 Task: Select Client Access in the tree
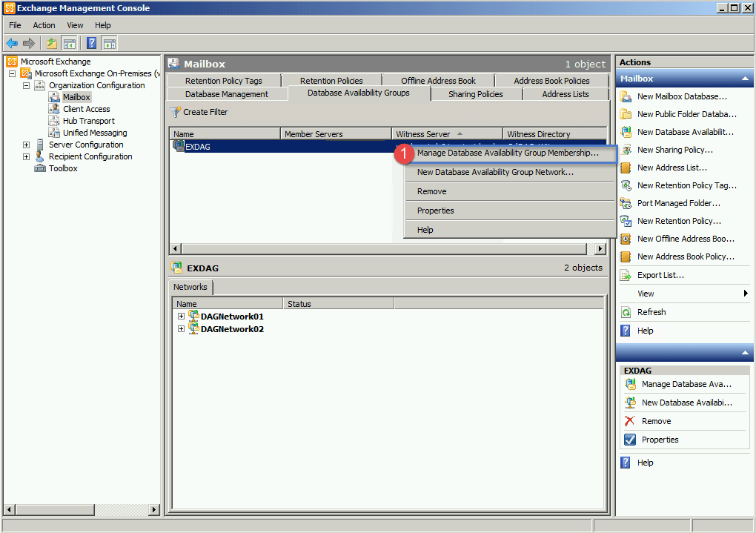pos(86,109)
